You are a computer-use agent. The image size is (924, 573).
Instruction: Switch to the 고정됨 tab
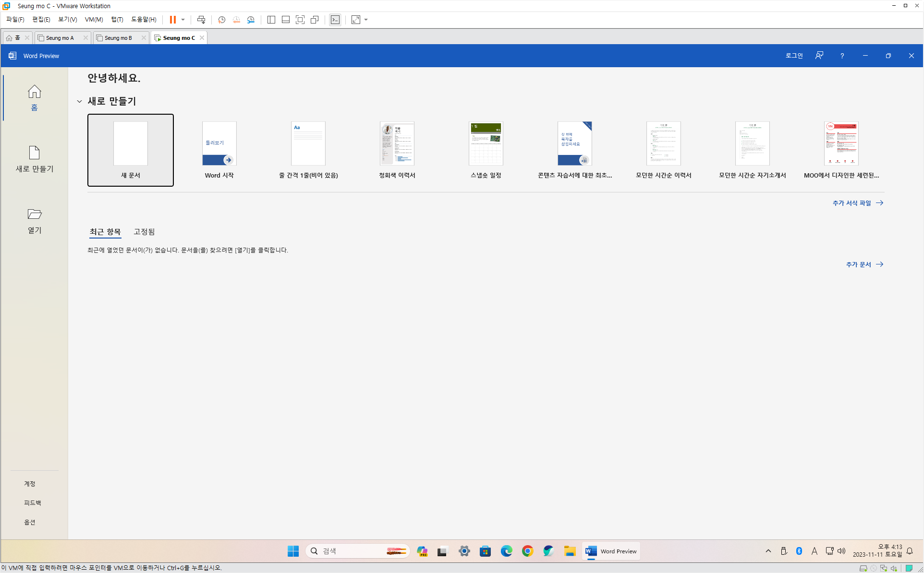[144, 232]
